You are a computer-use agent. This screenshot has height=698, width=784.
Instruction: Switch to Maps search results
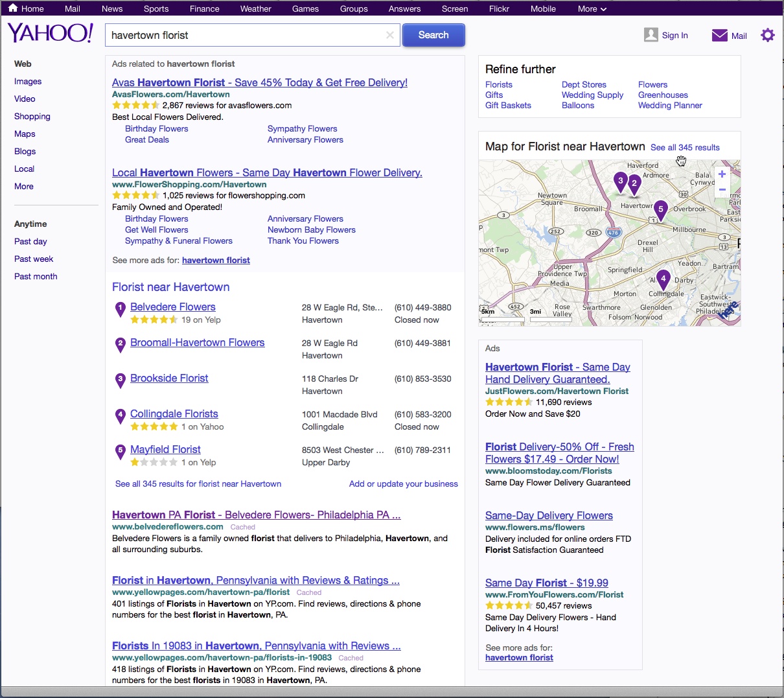click(25, 134)
